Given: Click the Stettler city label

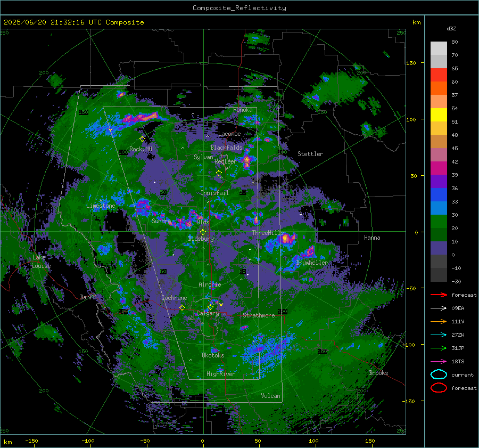Looking at the screenshot, I should coord(310,154).
